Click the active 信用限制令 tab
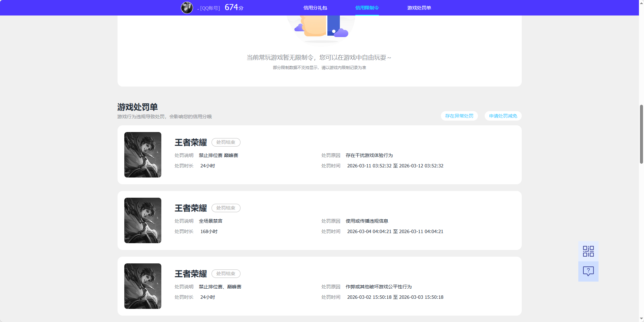The image size is (644, 322). [367, 7]
